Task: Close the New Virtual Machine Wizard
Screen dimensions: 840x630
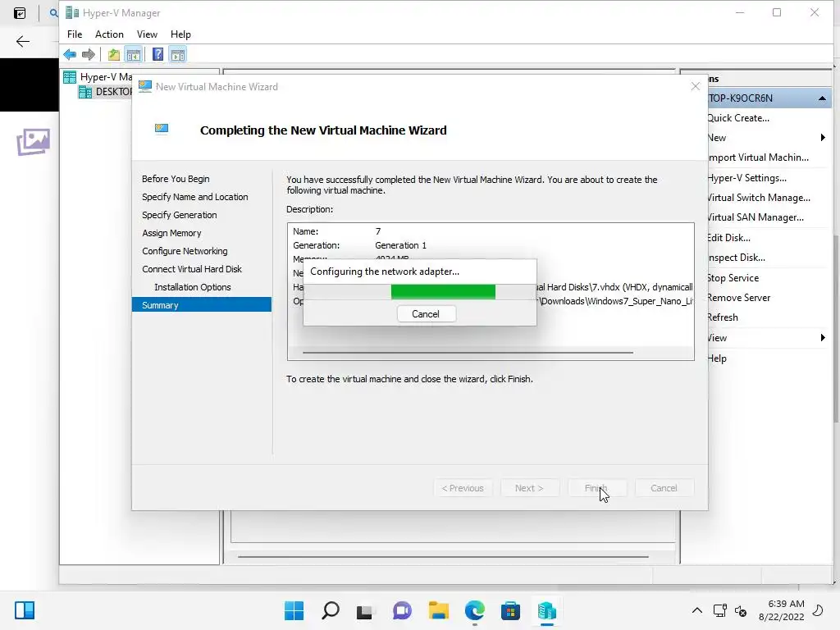Action: (696, 86)
